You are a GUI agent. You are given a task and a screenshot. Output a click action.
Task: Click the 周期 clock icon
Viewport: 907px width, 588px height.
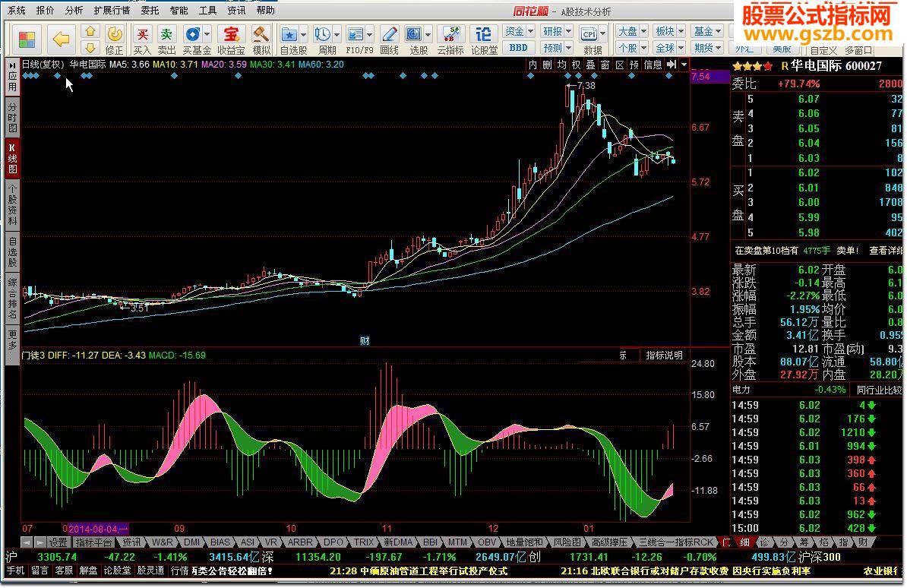tap(323, 35)
